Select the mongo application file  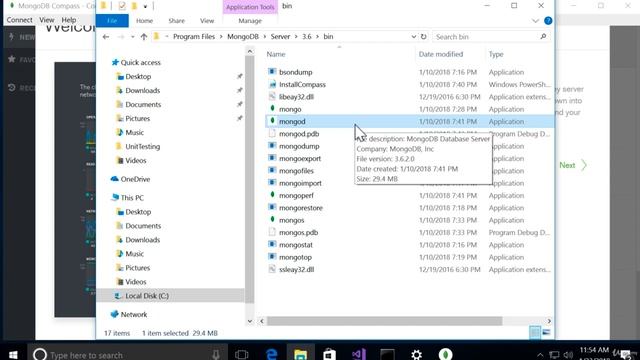coord(290,109)
